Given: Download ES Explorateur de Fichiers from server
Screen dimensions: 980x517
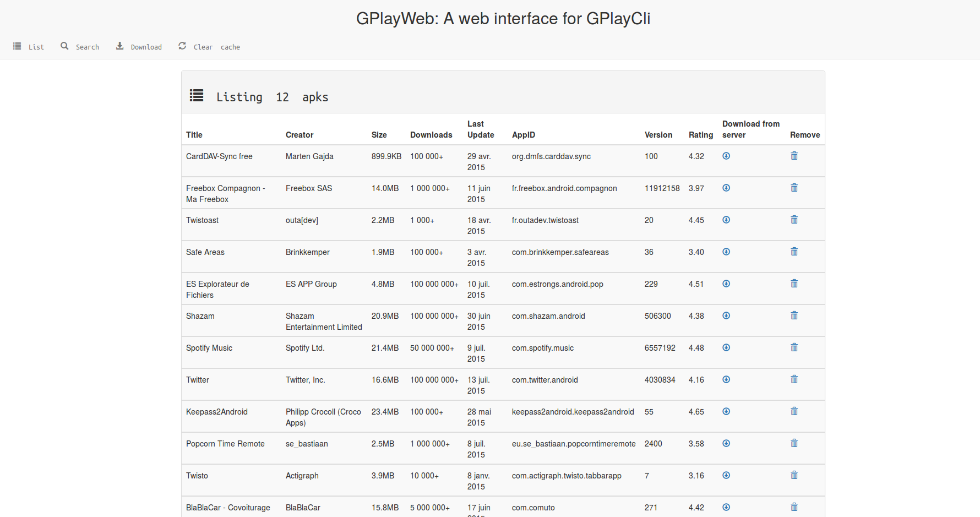Looking at the screenshot, I should click(x=726, y=284).
